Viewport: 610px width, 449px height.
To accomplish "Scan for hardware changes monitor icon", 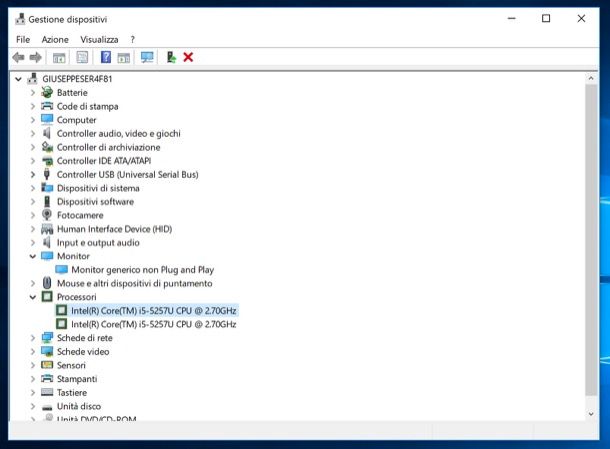I will [x=147, y=58].
